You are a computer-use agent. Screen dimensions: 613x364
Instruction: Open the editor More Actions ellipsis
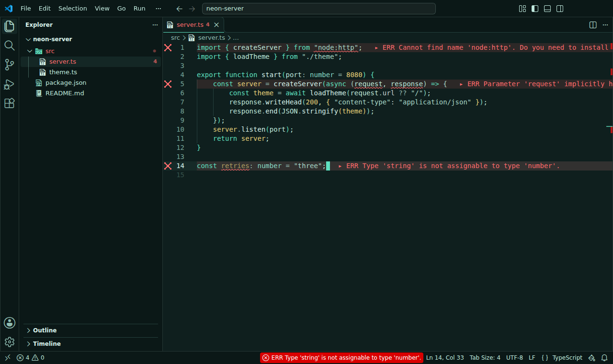click(x=605, y=25)
